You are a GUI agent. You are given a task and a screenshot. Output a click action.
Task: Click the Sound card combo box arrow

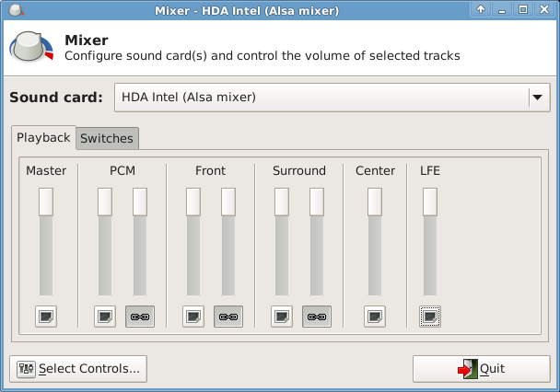pos(536,98)
